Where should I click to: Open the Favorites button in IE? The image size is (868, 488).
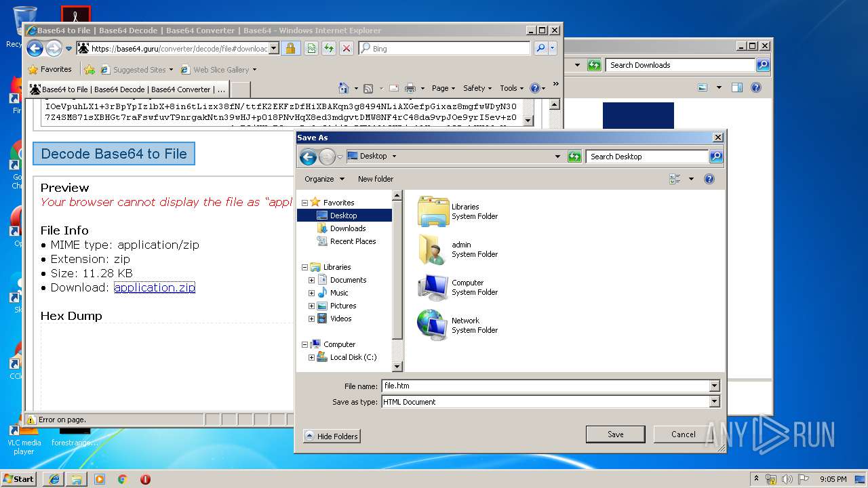click(50, 69)
